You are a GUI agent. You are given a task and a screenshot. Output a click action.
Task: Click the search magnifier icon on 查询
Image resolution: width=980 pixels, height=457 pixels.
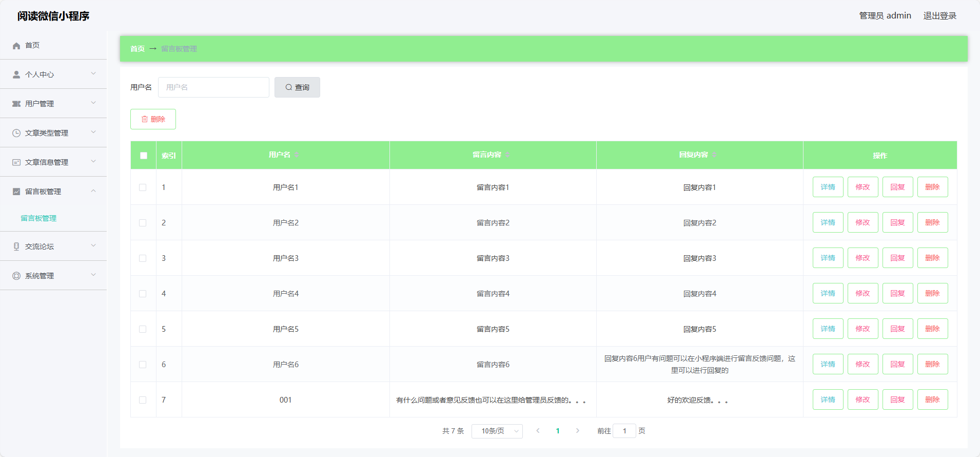(289, 87)
